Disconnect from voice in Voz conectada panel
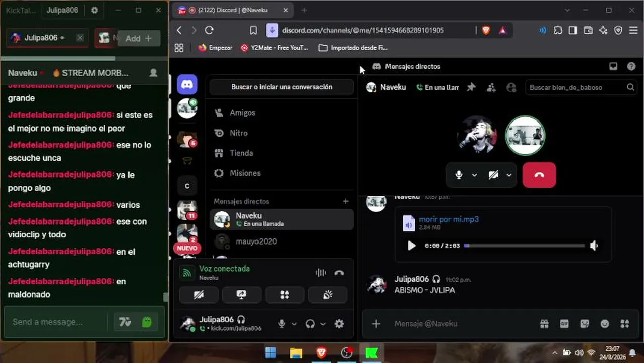 click(339, 273)
